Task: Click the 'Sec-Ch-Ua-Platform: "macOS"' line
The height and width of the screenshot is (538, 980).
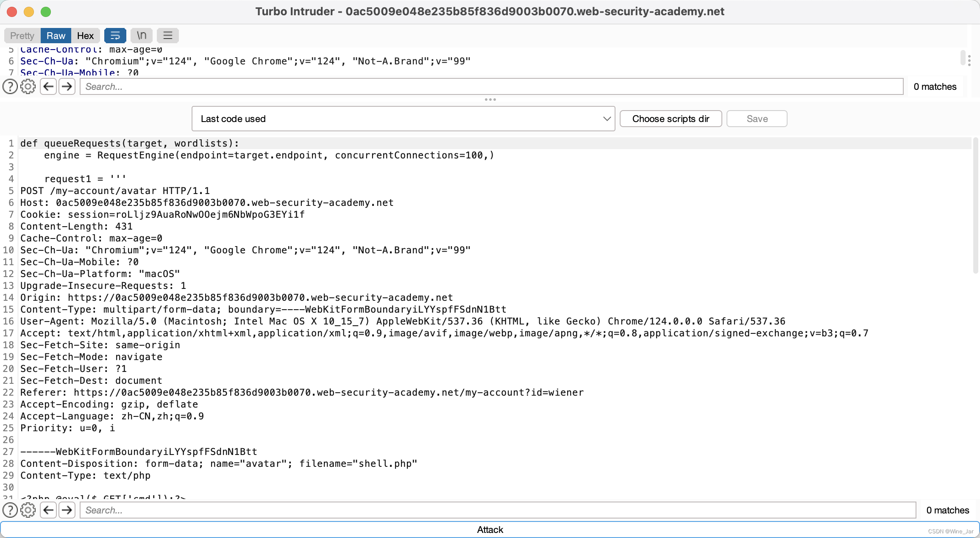Action: 100,274
